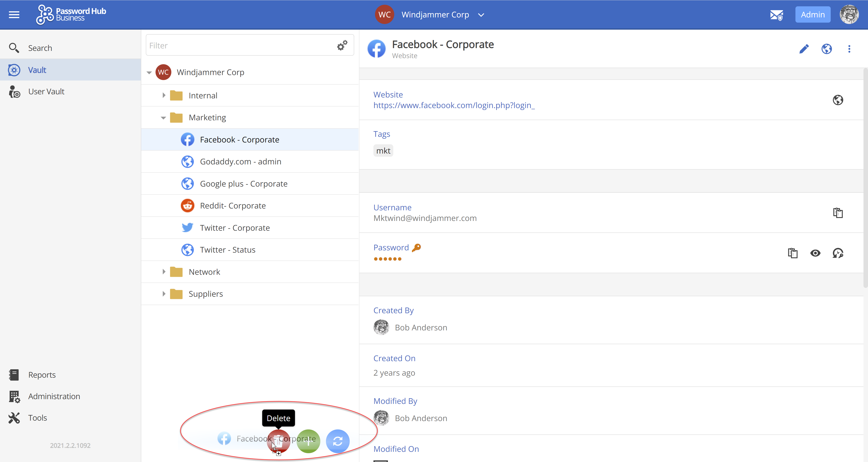Open the hamburger navigation menu
This screenshot has width=868, height=462.
(x=14, y=14)
